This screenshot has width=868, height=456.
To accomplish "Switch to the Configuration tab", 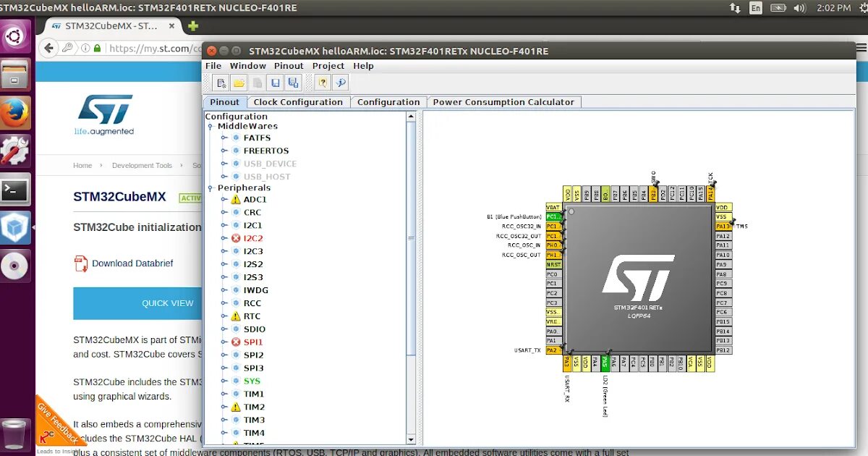I will pos(388,102).
